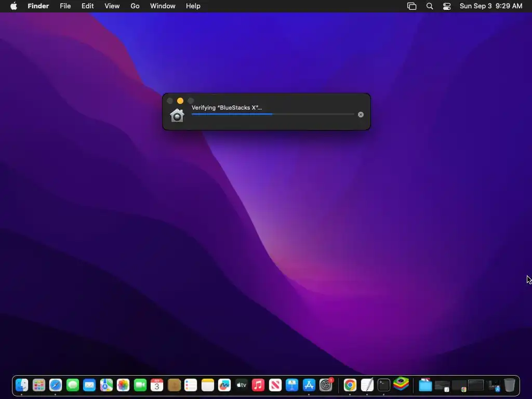This screenshot has width=532, height=399.
Task: Cancel the BlueStacks X verification
Action: [x=361, y=115]
